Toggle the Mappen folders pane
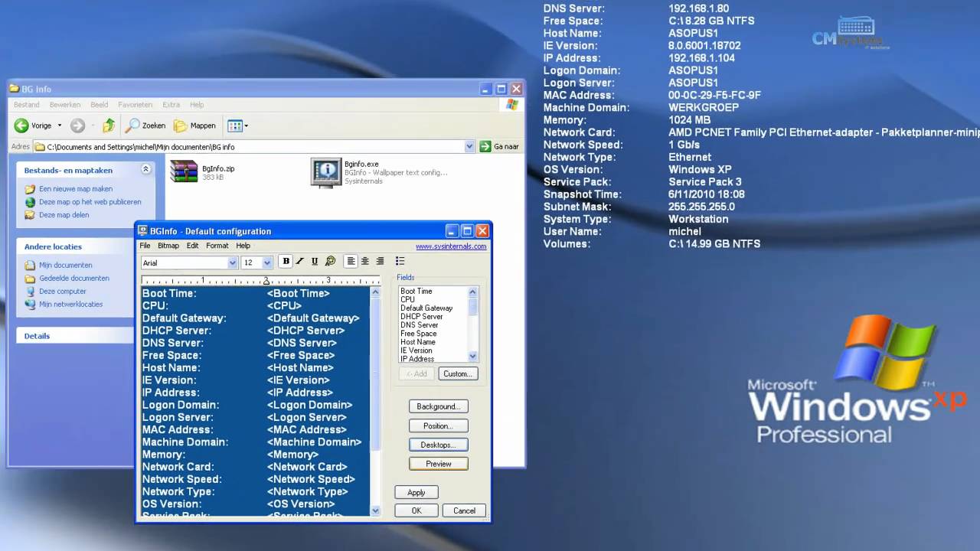This screenshot has width=980, height=551. [x=194, y=126]
